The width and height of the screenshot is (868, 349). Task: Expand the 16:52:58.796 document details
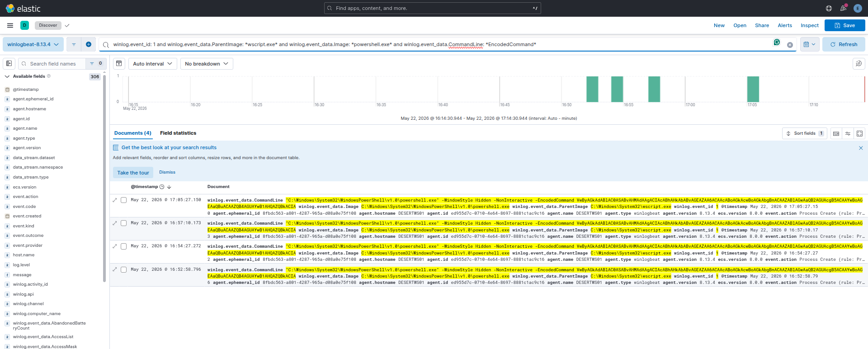[114, 269]
